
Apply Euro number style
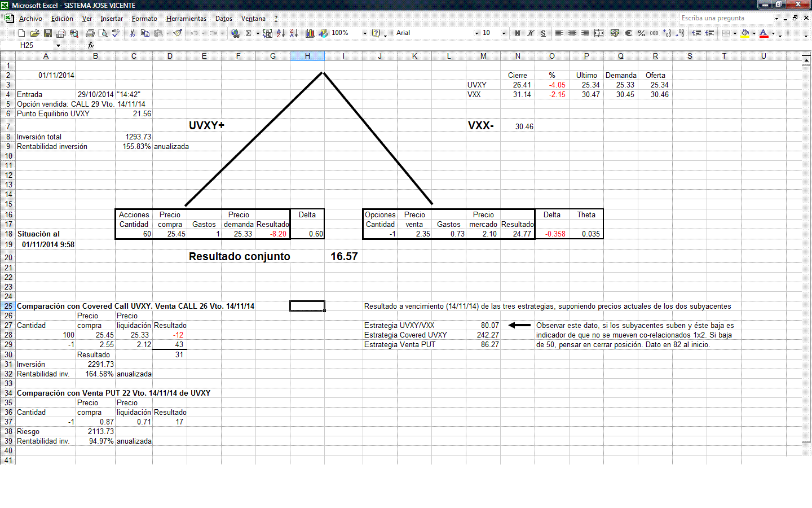click(628, 33)
